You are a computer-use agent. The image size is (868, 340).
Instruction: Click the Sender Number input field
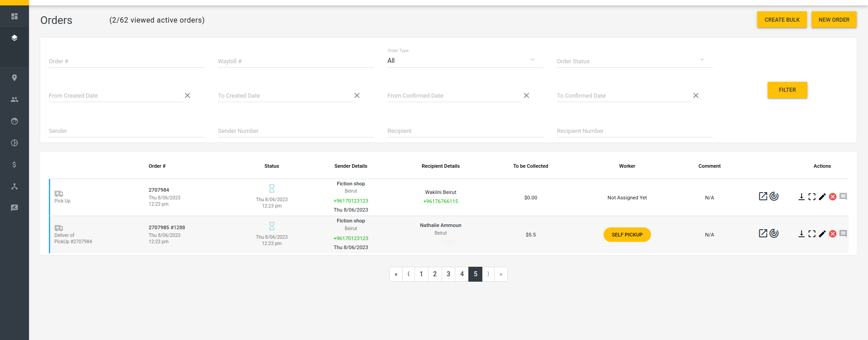tap(295, 131)
